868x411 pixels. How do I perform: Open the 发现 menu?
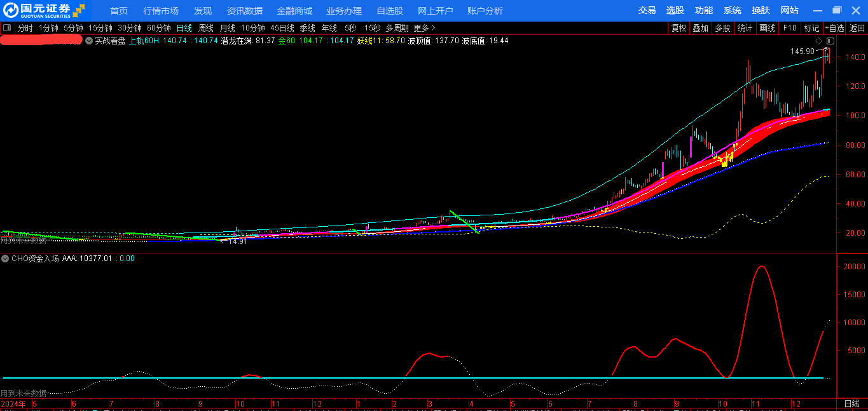click(203, 11)
